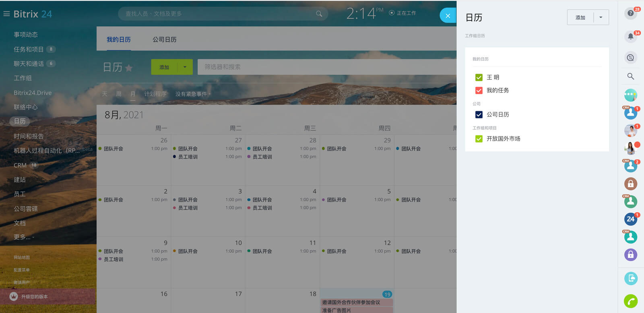
Task: Open the chat messages icon in right bar
Action: click(631, 58)
